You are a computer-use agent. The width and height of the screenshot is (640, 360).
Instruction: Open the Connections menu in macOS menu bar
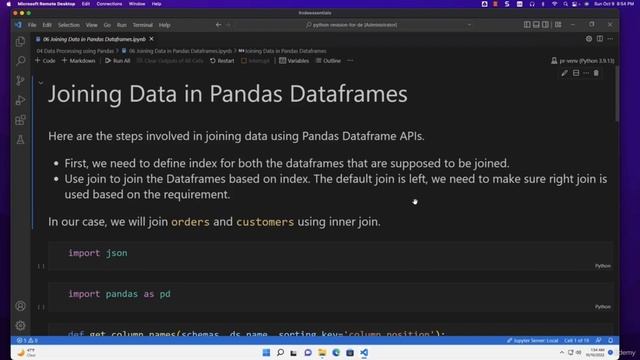(109, 4)
